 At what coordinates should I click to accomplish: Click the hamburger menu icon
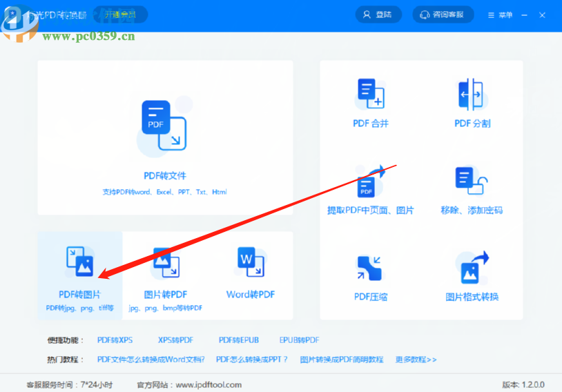[491, 15]
